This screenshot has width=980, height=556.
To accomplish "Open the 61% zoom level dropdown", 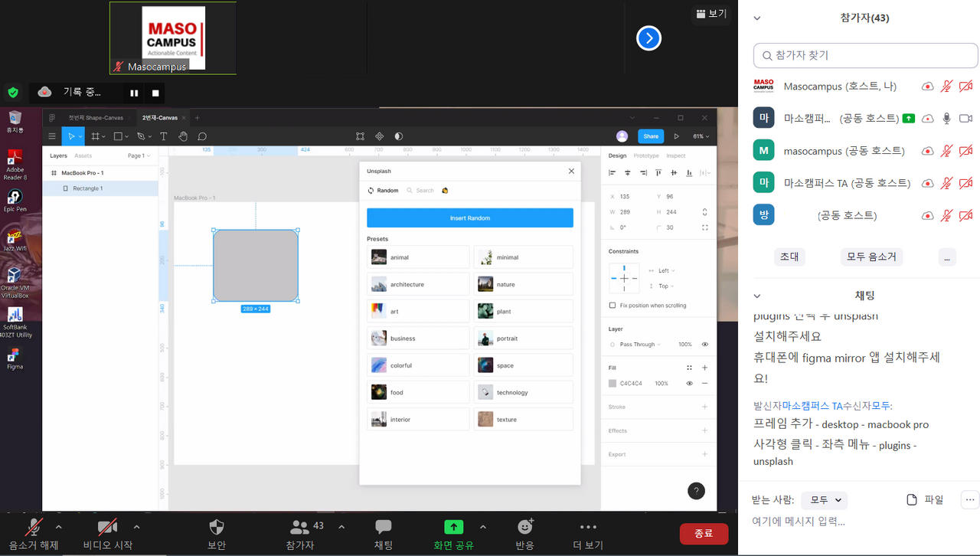I will point(701,136).
